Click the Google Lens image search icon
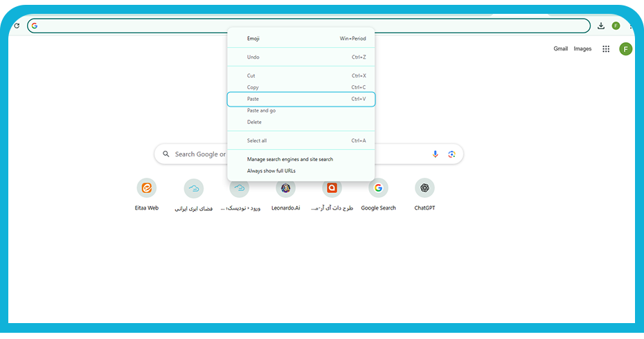 pyautogui.click(x=451, y=154)
